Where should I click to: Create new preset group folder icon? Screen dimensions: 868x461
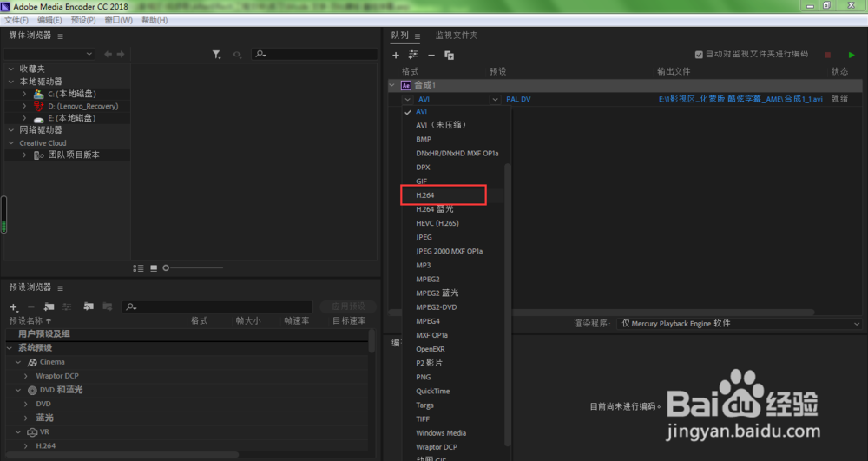(49, 306)
